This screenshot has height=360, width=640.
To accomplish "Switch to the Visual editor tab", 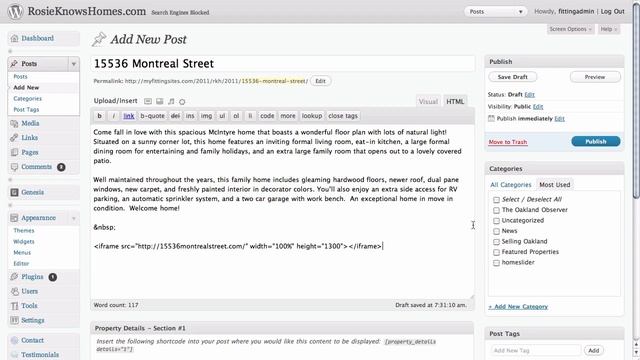I will click(x=428, y=102).
